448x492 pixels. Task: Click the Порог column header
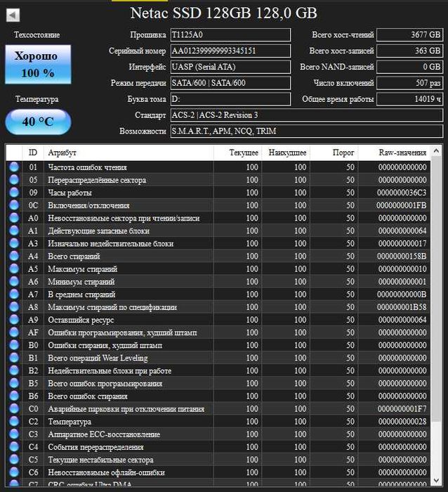point(334,153)
